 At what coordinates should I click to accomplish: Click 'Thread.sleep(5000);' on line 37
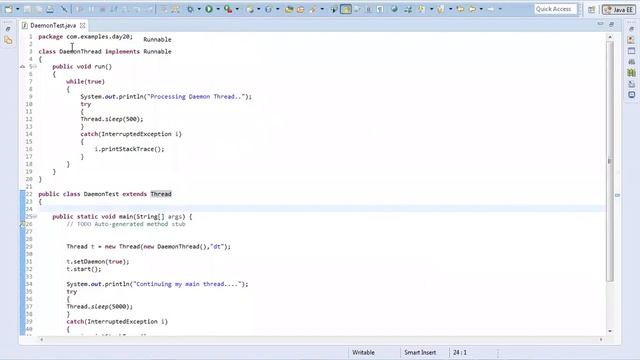[100, 307]
